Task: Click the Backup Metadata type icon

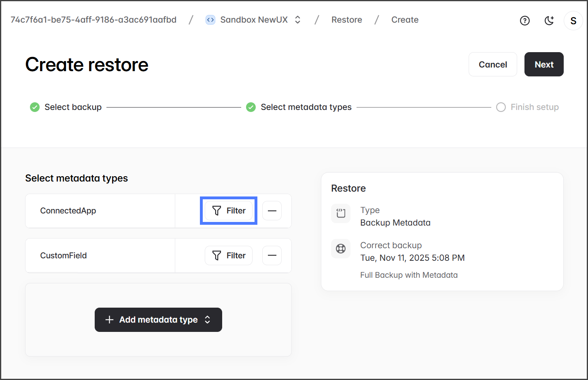Action: coord(341,213)
